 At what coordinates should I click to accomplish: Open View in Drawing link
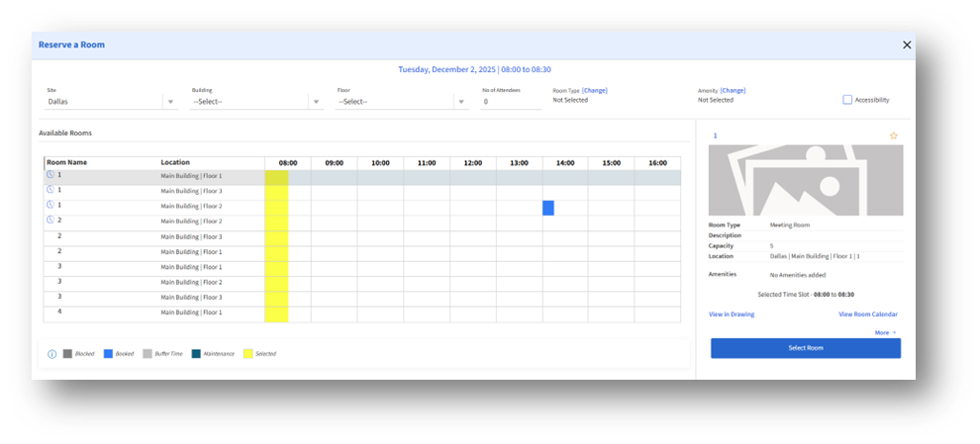(x=732, y=314)
